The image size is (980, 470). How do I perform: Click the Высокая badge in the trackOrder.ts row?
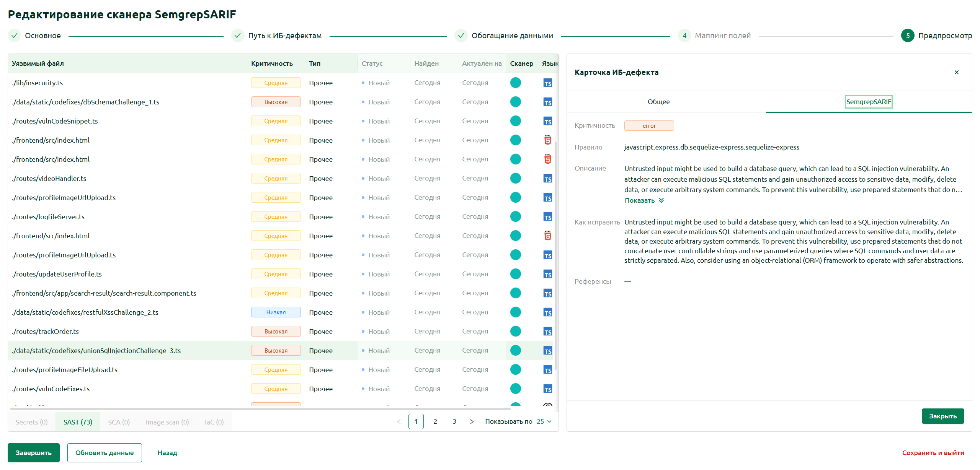pos(276,331)
